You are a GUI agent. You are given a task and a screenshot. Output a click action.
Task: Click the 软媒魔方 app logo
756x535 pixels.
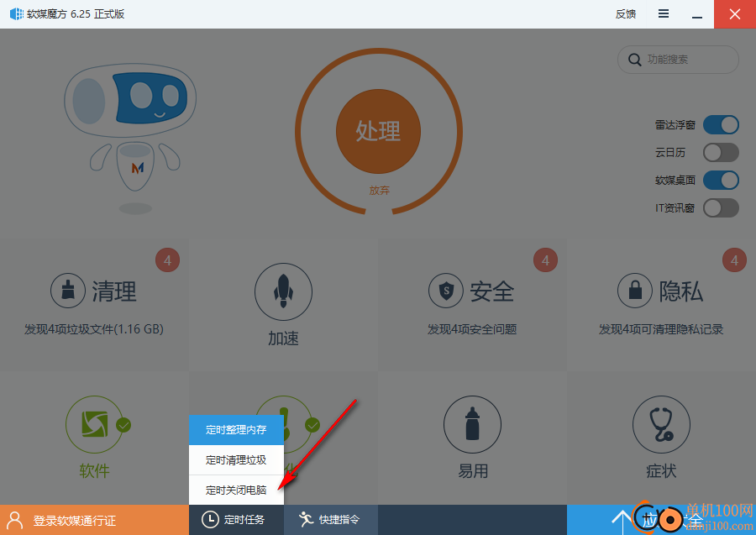point(17,14)
